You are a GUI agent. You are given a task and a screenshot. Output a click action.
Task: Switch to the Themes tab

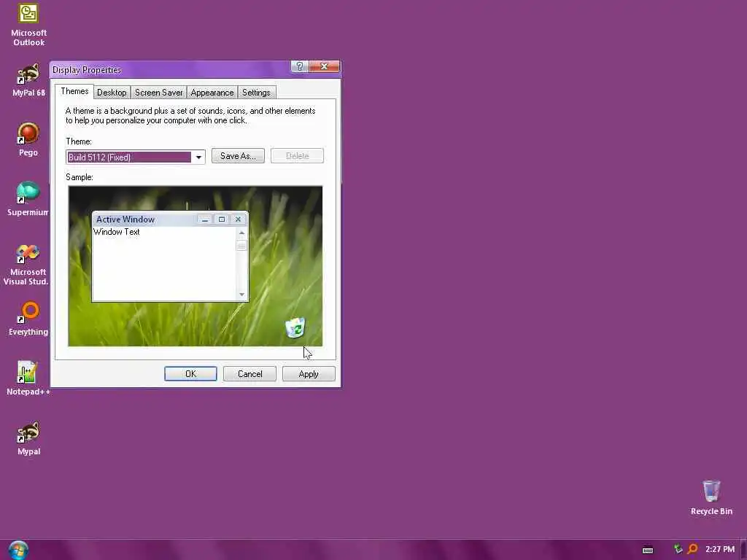pos(74,91)
